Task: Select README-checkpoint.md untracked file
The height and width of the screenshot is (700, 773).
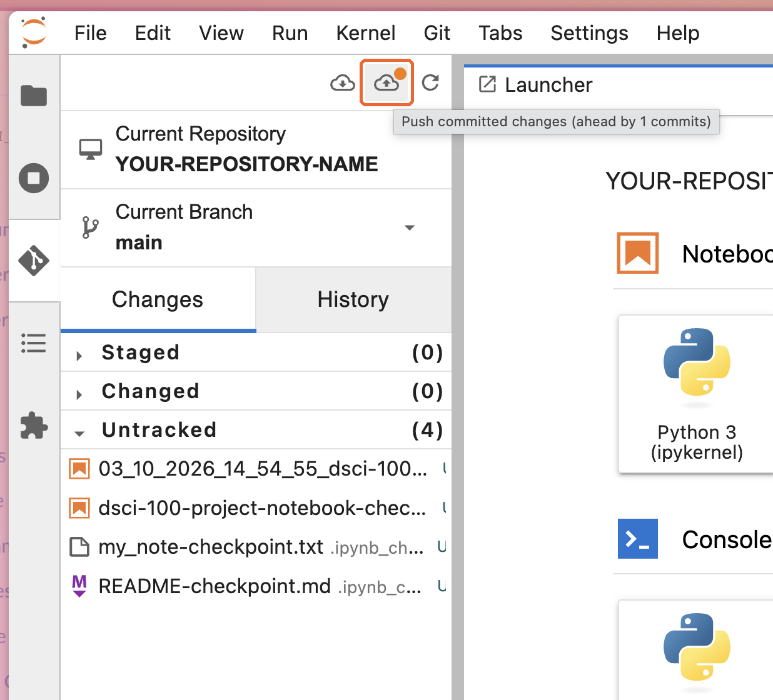Action: coord(256,586)
